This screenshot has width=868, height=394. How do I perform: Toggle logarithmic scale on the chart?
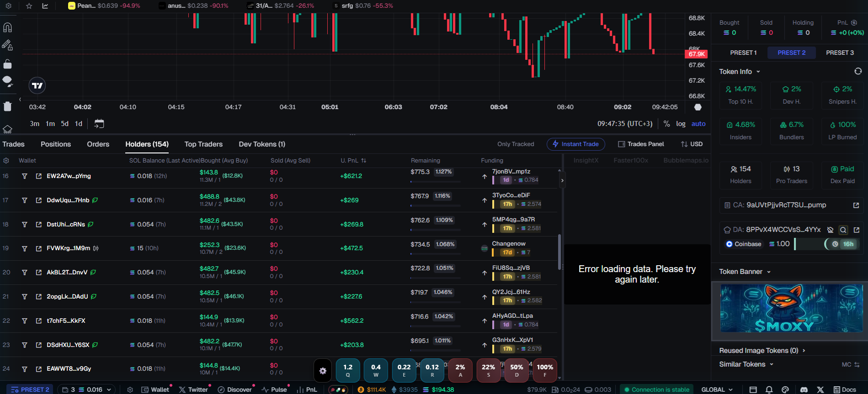click(x=681, y=124)
